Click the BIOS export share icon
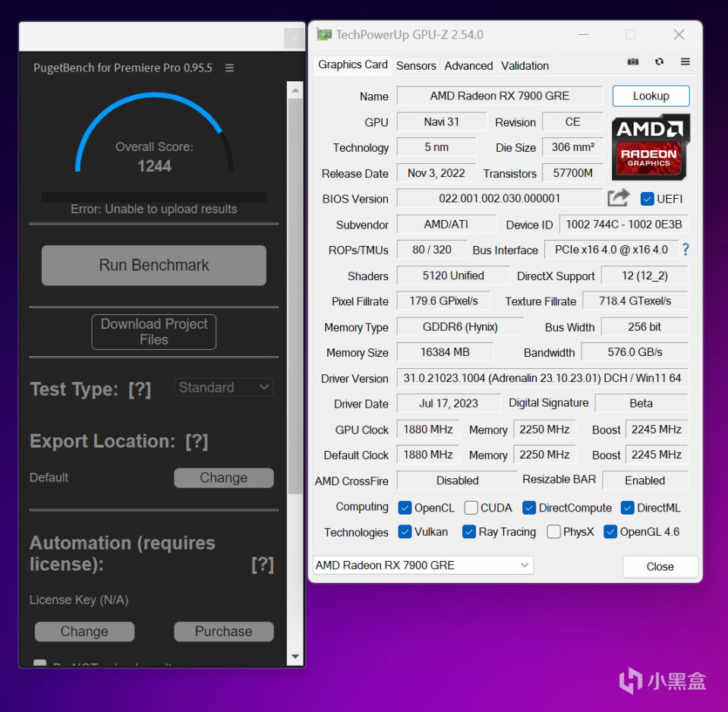The height and width of the screenshot is (712, 728). tap(619, 198)
